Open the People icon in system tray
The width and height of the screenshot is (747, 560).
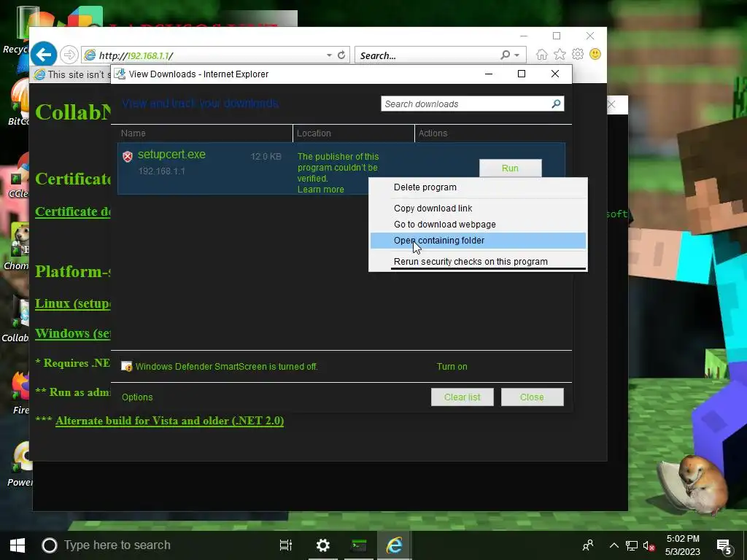coord(589,545)
